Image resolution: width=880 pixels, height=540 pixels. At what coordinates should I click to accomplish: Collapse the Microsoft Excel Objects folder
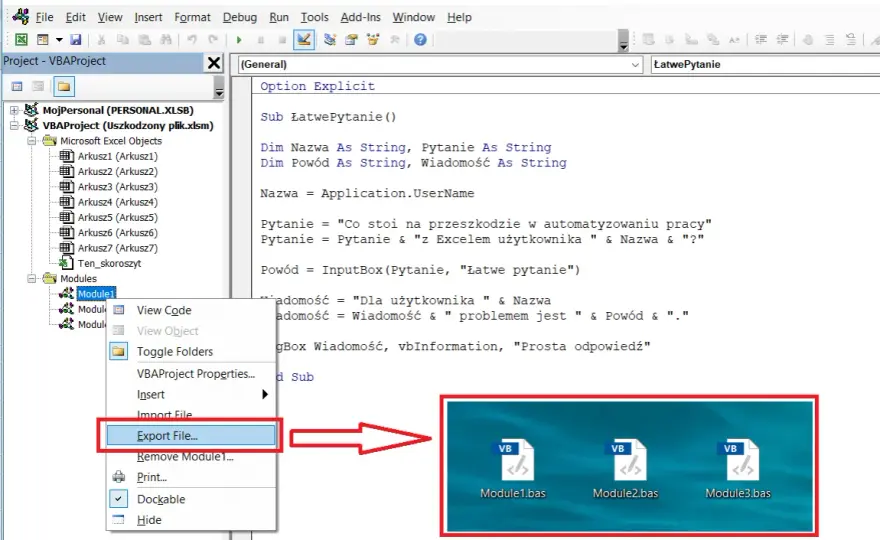[31, 141]
